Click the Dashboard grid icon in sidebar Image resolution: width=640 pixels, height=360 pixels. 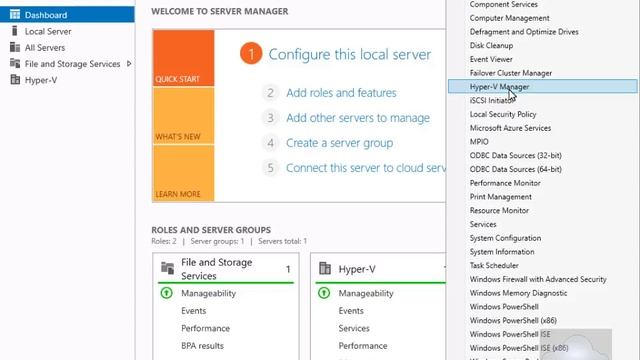(15, 15)
